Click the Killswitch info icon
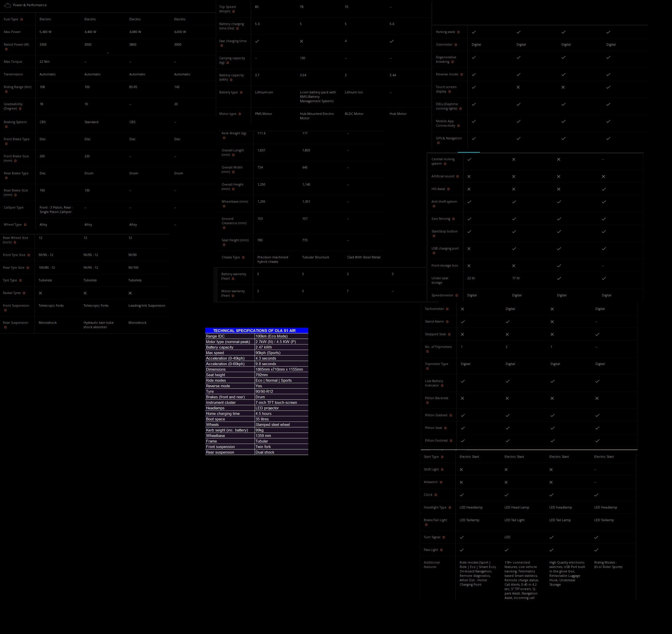672x634 pixels. click(441, 482)
